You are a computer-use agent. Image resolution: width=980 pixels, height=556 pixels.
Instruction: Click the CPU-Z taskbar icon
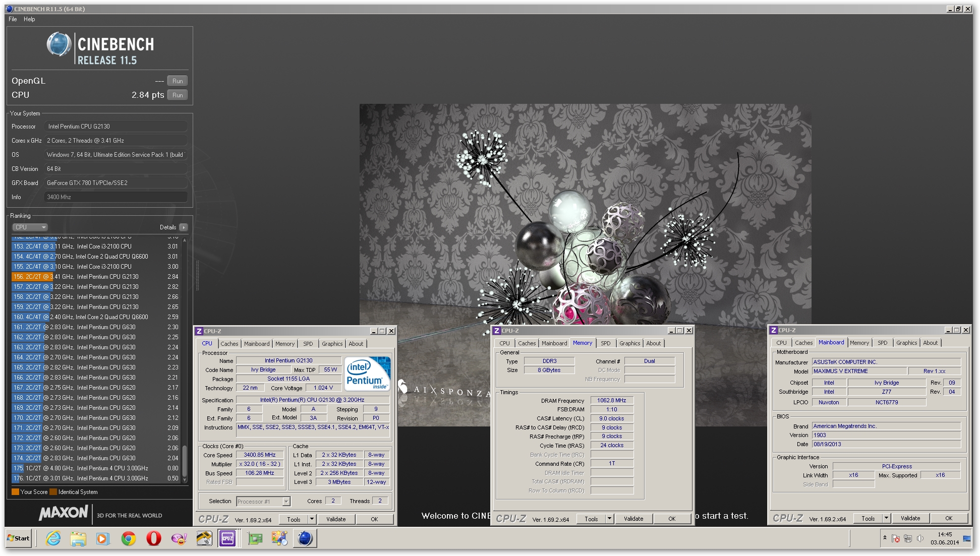(227, 538)
